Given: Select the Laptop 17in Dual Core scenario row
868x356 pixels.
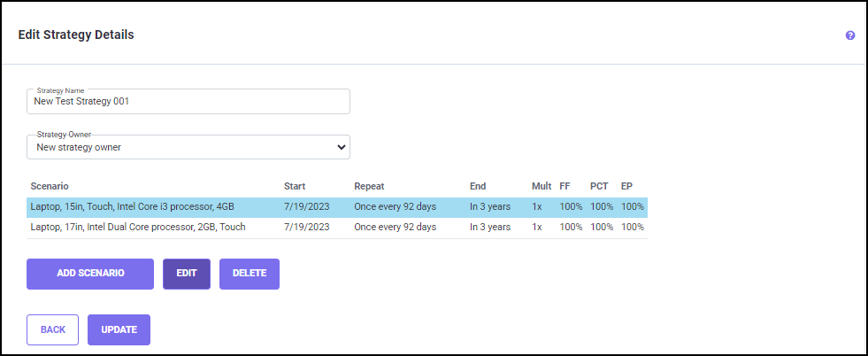Looking at the screenshot, I should pyautogui.click(x=138, y=228).
